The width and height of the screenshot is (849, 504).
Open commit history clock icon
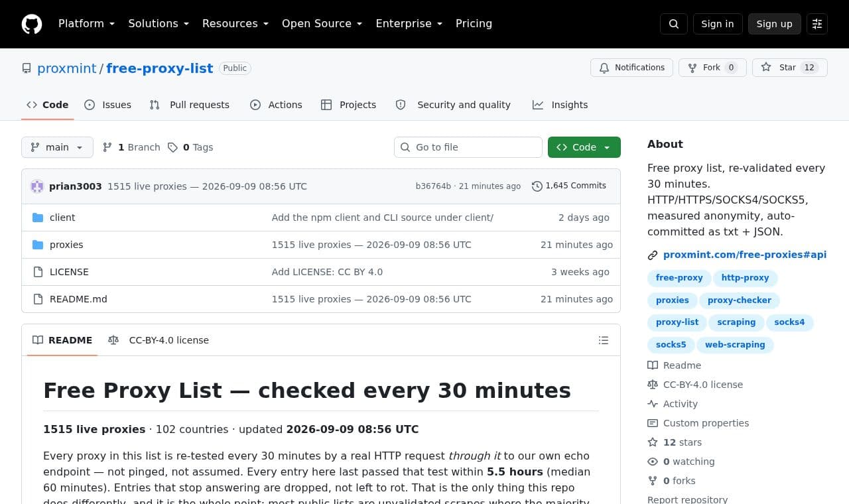pyautogui.click(x=537, y=186)
